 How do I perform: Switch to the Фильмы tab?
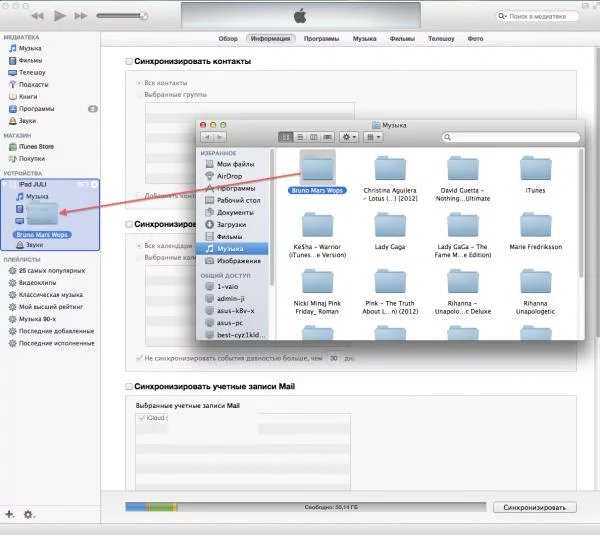pos(402,39)
